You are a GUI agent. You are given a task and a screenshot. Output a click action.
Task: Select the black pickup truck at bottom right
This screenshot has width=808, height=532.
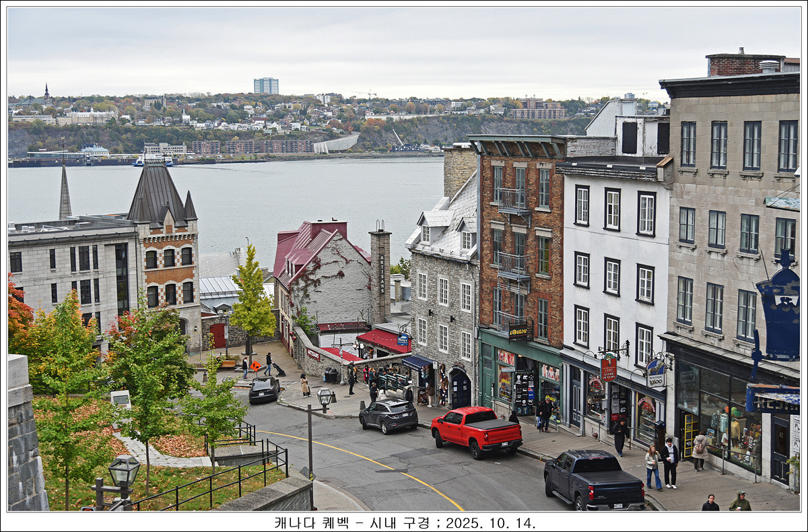pos(593,479)
